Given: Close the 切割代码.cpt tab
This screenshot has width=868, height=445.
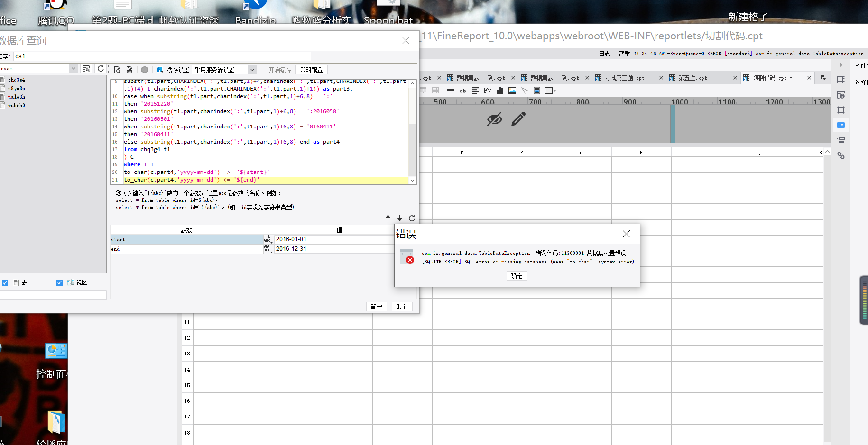Looking at the screenshot, I should click(x=809, y=78).
